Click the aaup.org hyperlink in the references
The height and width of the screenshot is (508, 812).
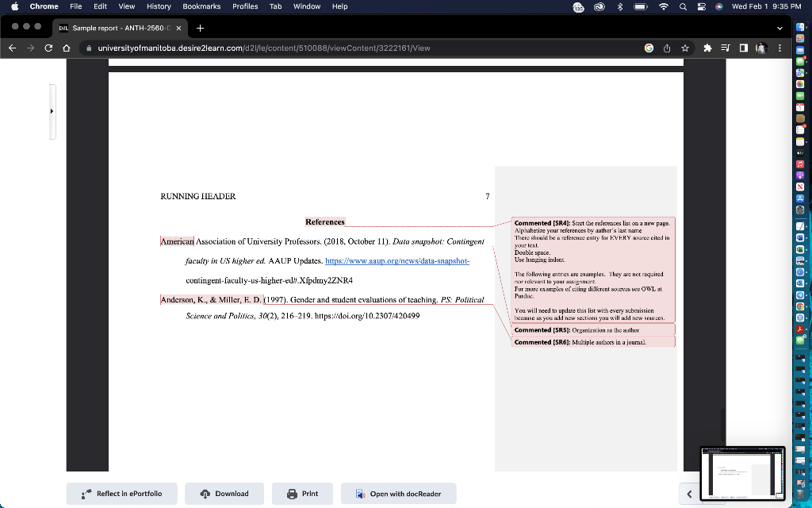pyautogui.click(x=395, y=260)
